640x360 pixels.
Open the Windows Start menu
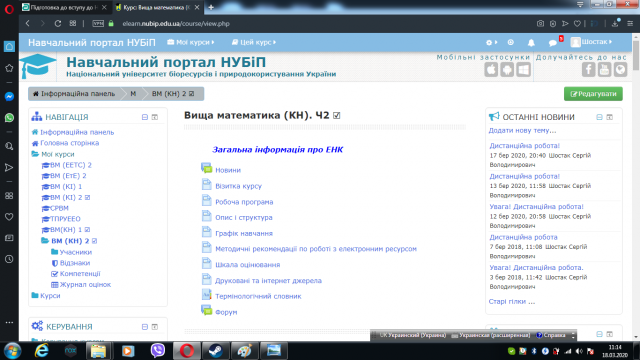pyautogui.click(x=12, y=351)
